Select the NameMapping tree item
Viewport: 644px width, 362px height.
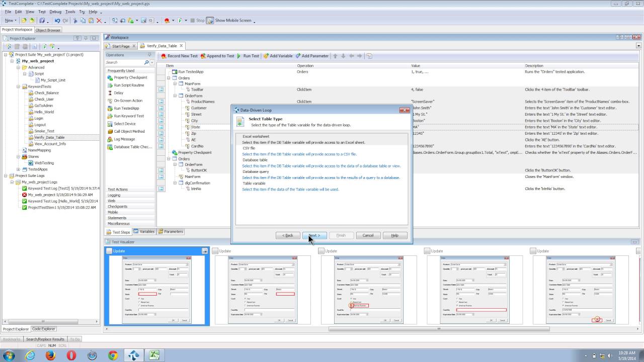pyautogui.click(x=39, y=150)
